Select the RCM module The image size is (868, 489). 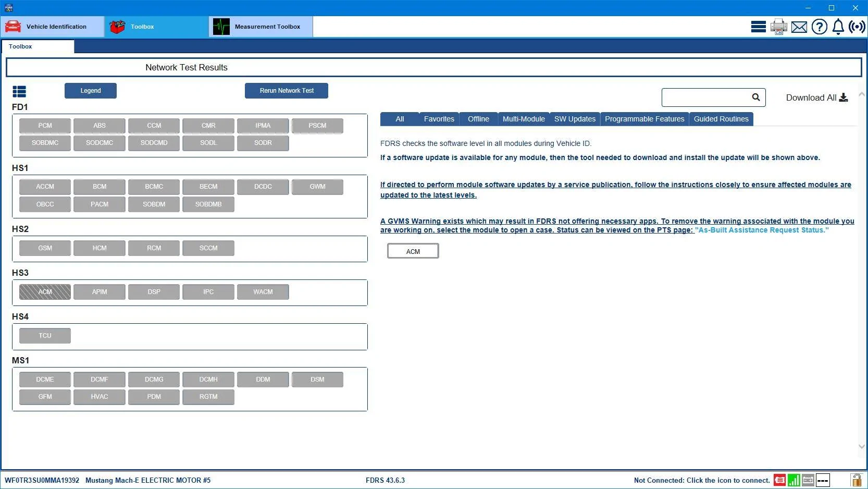(x=154, y=248)
